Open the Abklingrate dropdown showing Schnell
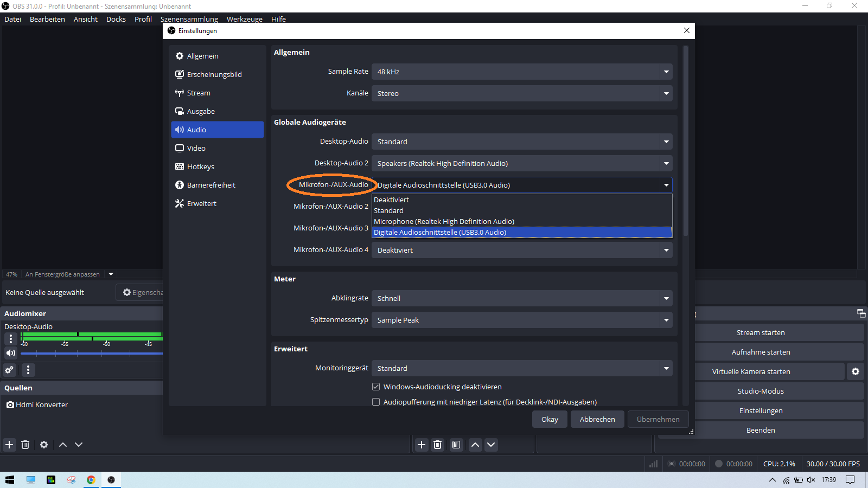The height and width of the screenshot is (488, 868). click(x=522, y=298)
